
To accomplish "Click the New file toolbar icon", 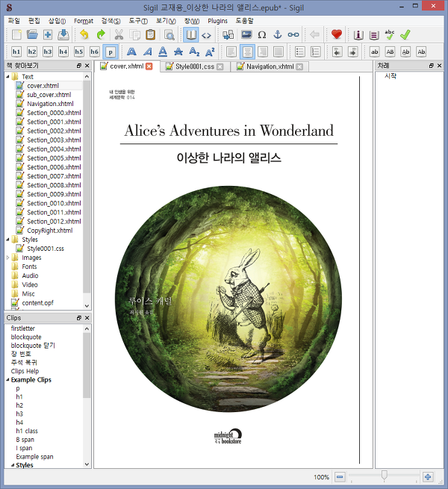I will pyautogui.click(x=16, y=34).
